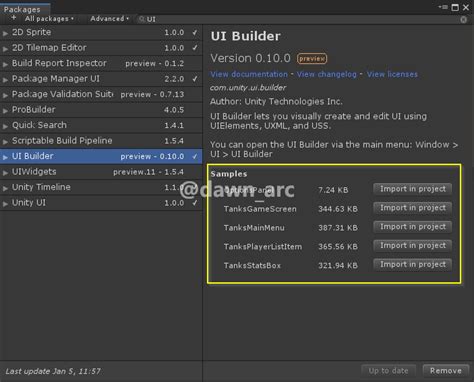Expand the Package Manager UI arrow

click(x=5, y=80)
